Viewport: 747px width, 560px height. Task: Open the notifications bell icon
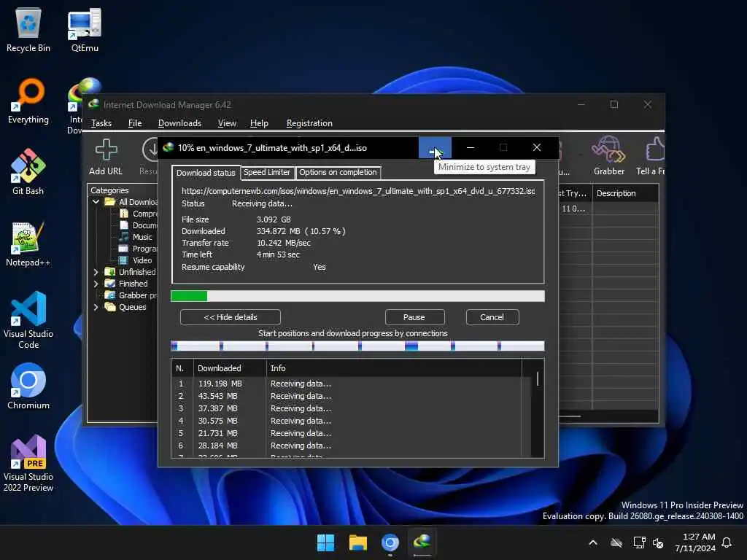[727, 542]
